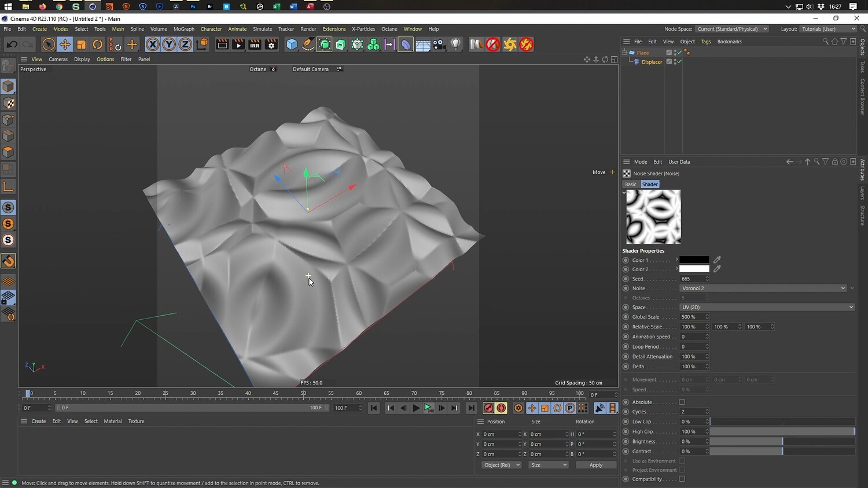Click the Cube primitive icon
The width and height of the screenshot is (868, 488).
[x=292, y=45]
